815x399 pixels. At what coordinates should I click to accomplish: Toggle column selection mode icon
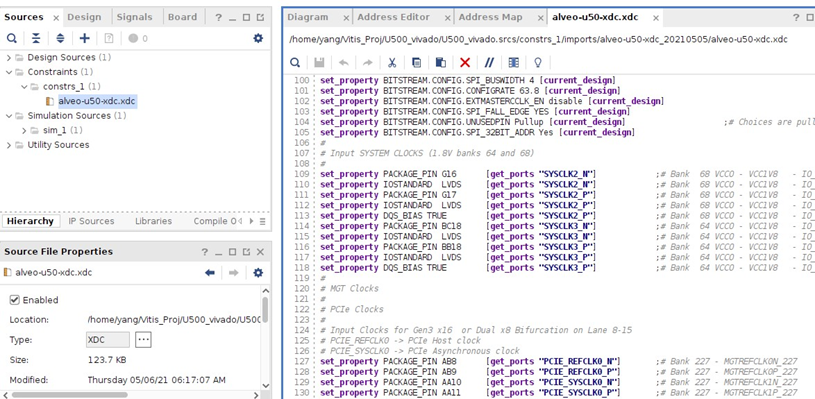coord(514,62)
